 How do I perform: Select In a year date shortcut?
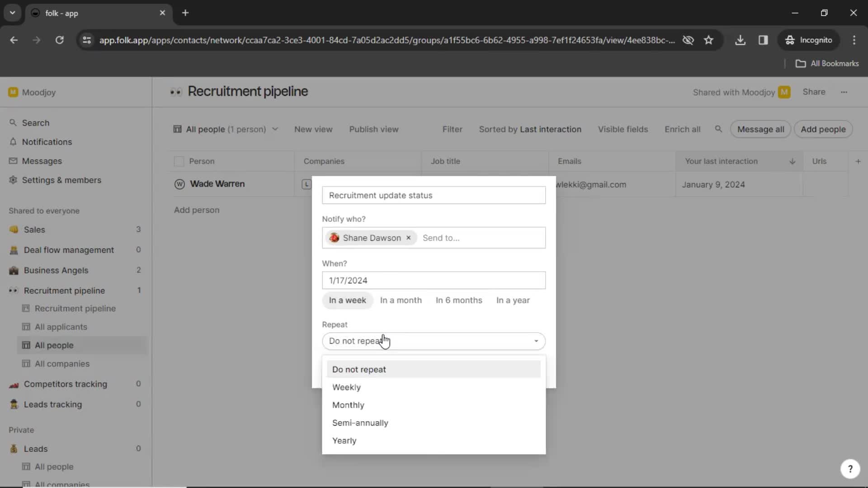click(513, 300)
